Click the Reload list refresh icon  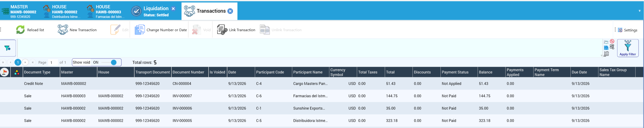point(20,30)
